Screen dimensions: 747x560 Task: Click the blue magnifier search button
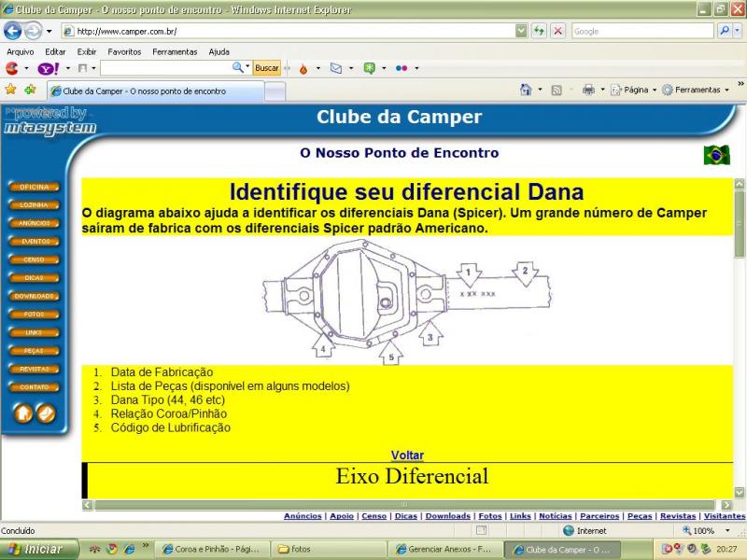click(x=725, y=31)
